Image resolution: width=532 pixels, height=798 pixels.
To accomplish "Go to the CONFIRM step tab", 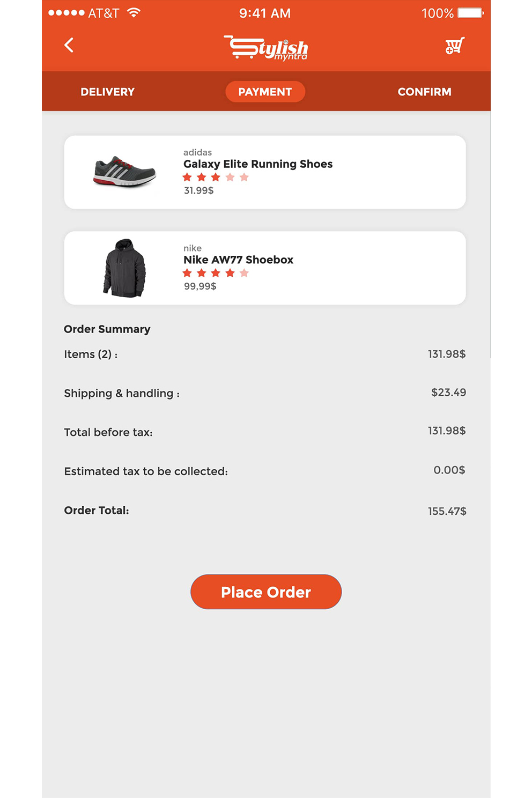I will pyautogui.click(x=425, y=92).
